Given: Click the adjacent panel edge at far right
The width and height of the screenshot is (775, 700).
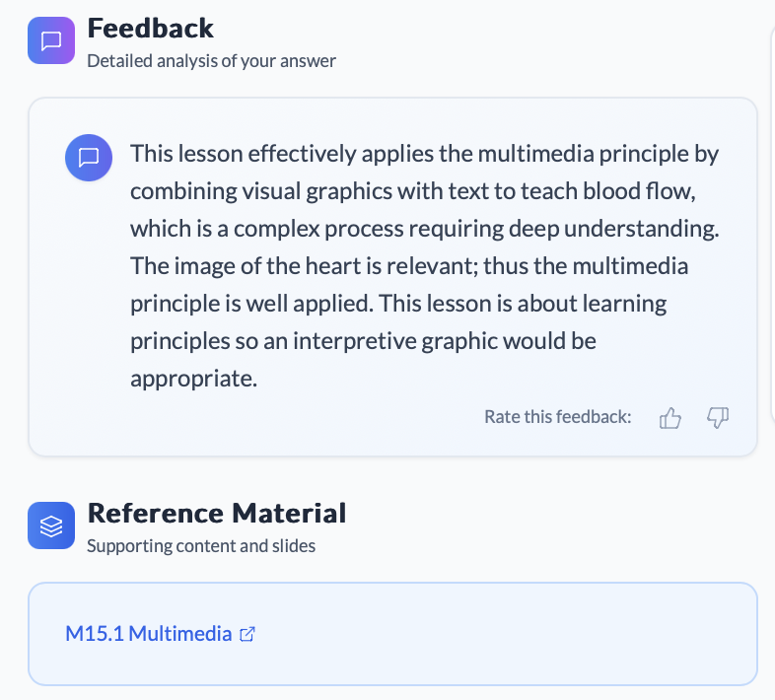Looking at the screenshot, I should pyautogui.click(x=771, y=296).
